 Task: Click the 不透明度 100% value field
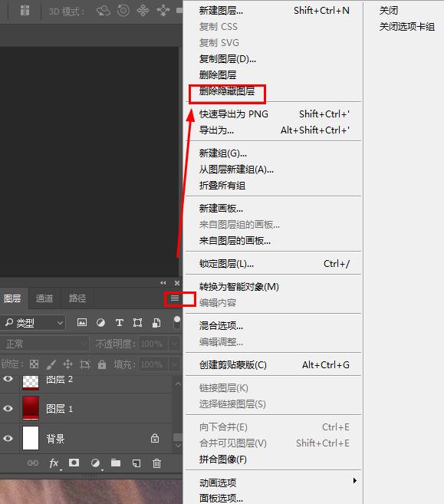pos(153,344)
